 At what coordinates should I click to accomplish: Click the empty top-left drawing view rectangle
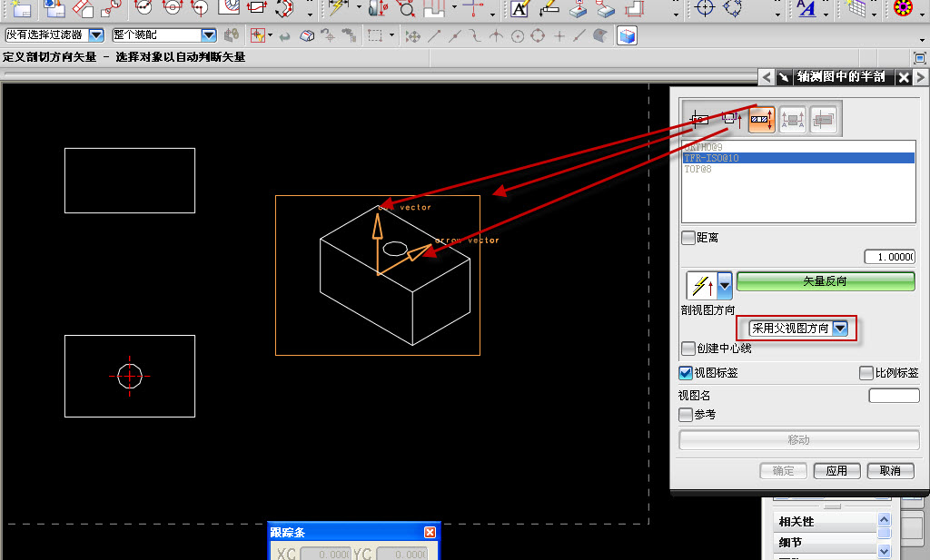point(130,180)
